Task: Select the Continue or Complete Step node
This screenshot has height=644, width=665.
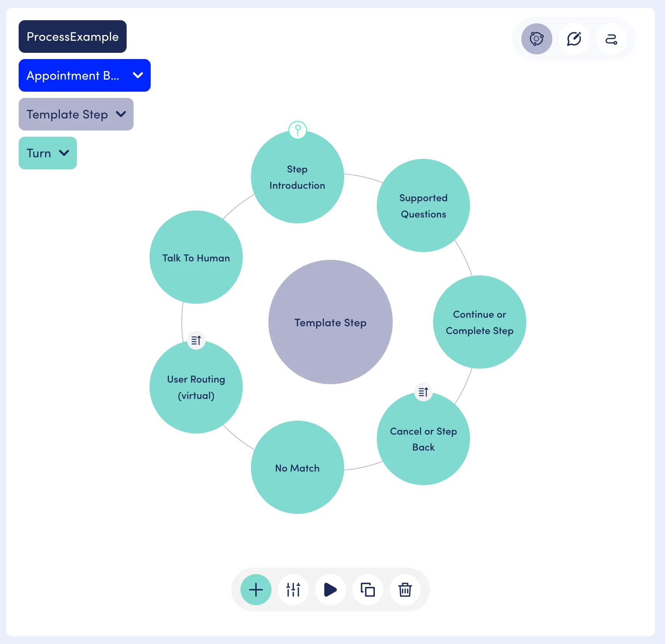Action: point(480,322)
